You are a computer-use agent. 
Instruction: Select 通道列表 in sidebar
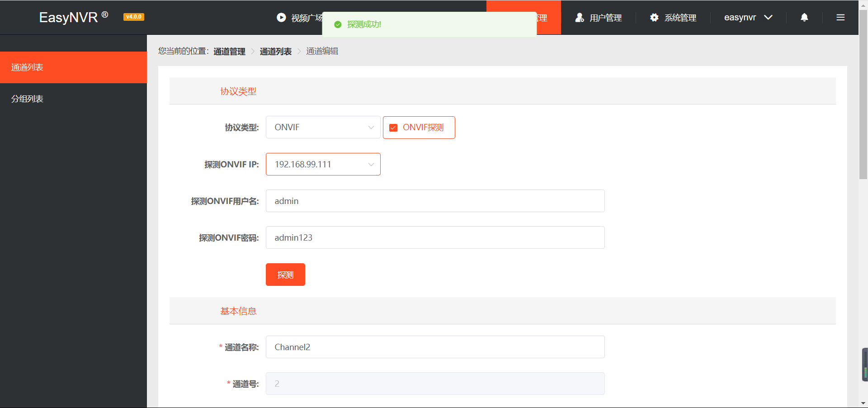[73, 67]
